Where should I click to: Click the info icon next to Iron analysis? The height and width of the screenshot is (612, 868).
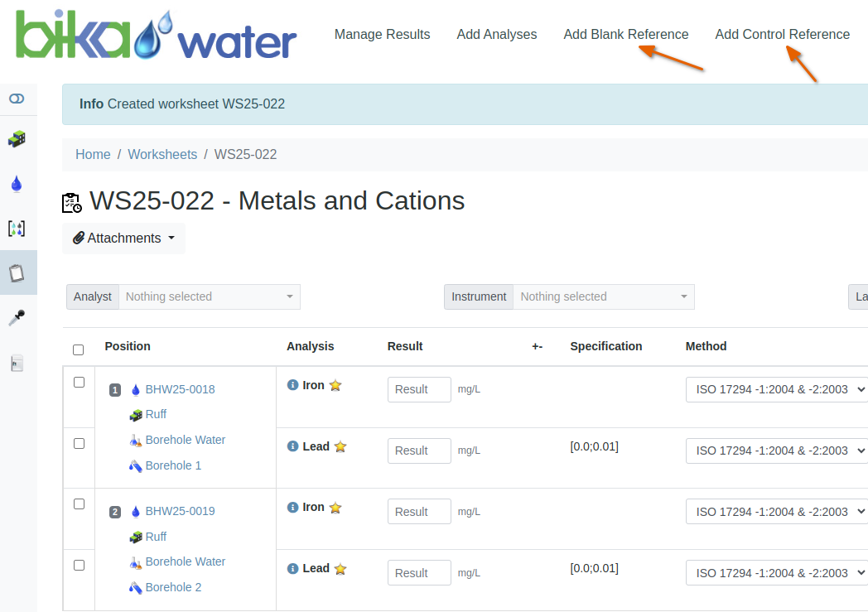[292, 384]
